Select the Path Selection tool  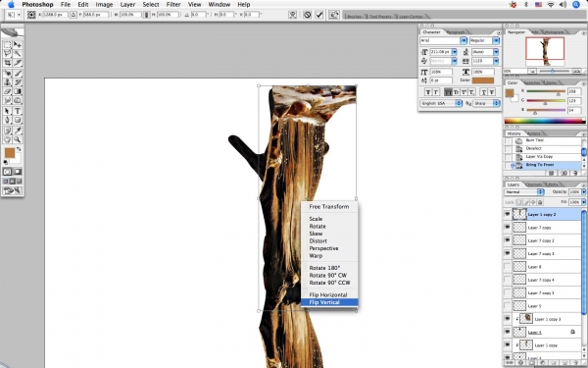pyautogui.click(x=7, y=111)
